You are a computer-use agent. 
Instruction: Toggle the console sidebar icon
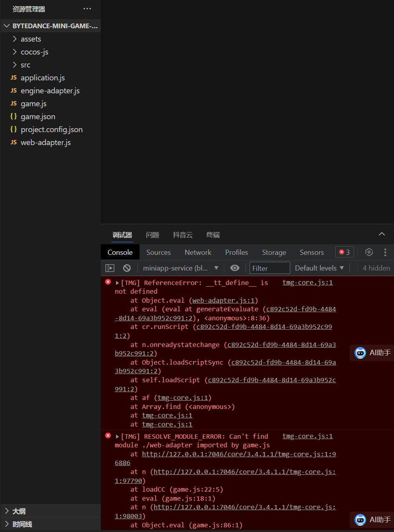(110, 268)
